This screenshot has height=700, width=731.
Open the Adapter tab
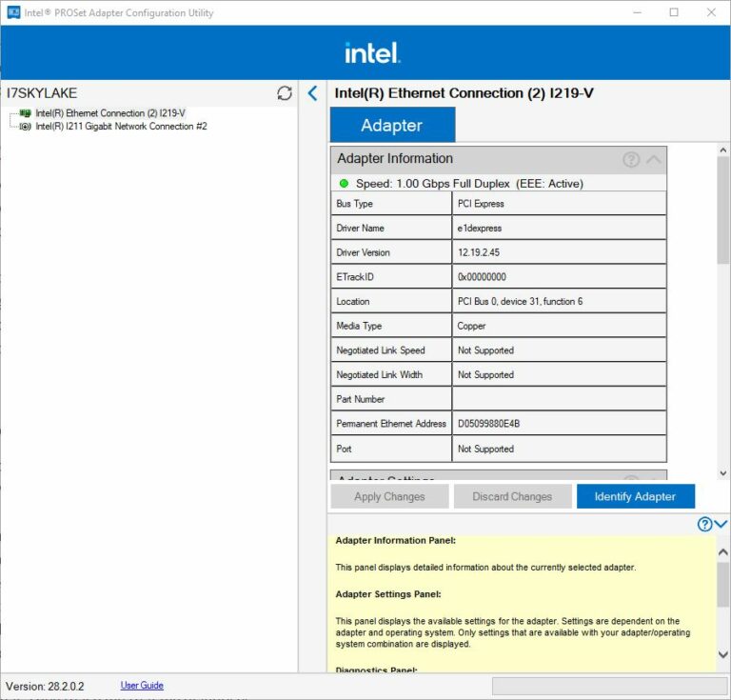[391, 125]
